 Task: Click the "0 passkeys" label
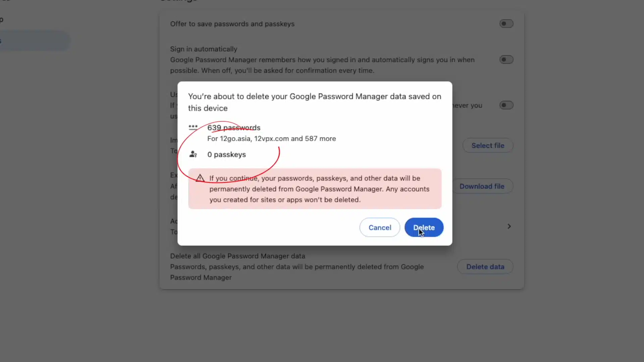tap(226, 155)
